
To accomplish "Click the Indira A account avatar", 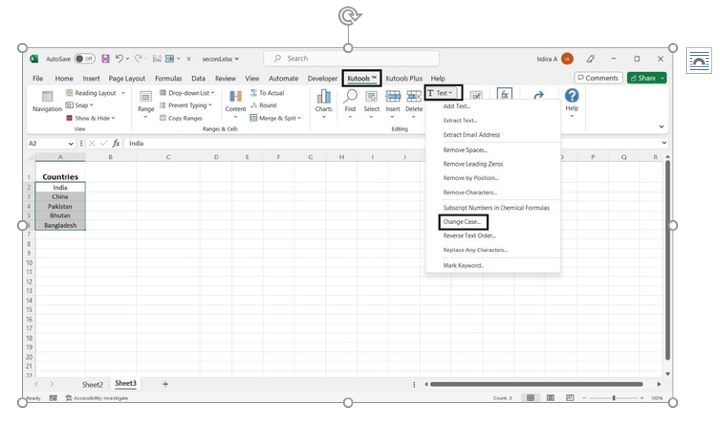I will [x=567, y=59].
